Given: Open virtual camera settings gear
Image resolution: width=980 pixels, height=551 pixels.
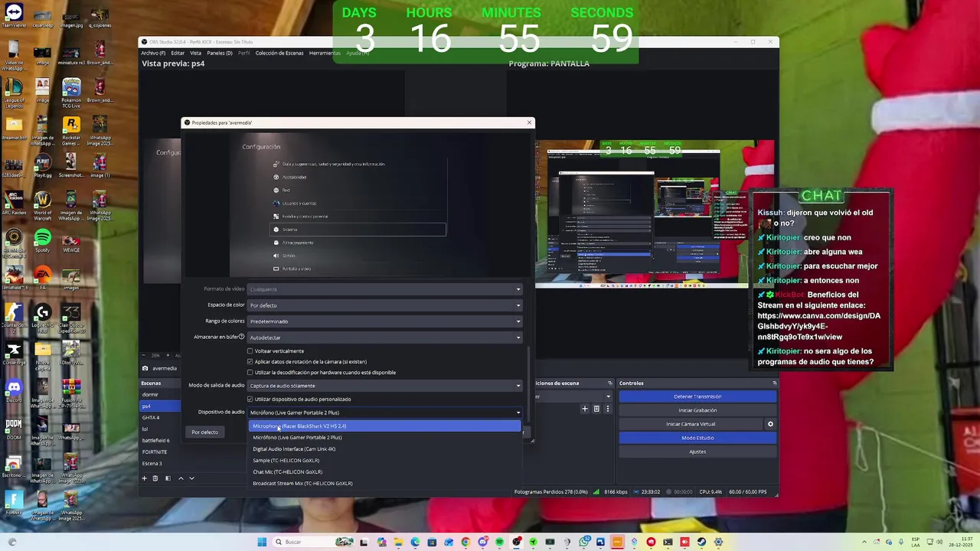Looking at the screenshot, I should coord(770,424).
